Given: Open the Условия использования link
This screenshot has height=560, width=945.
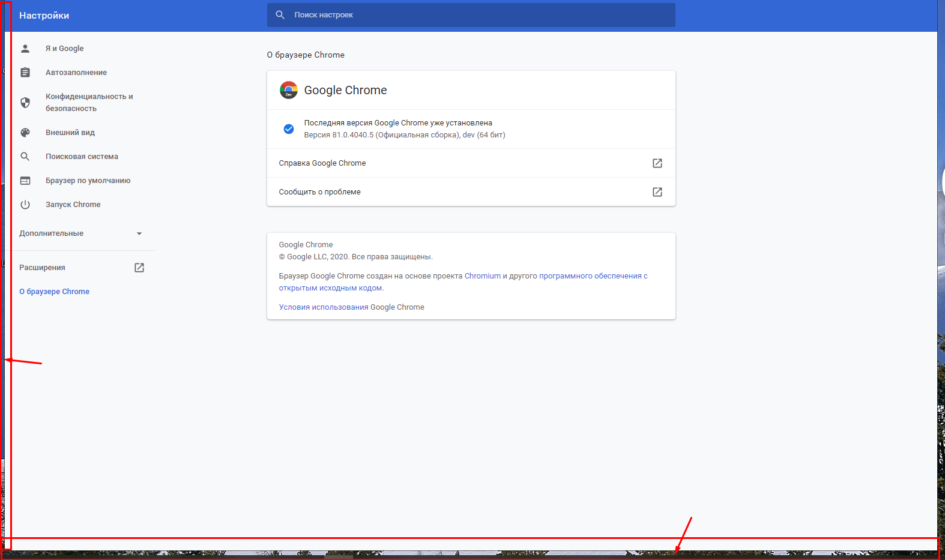Looking at the screenshot, I should point(324,307).
